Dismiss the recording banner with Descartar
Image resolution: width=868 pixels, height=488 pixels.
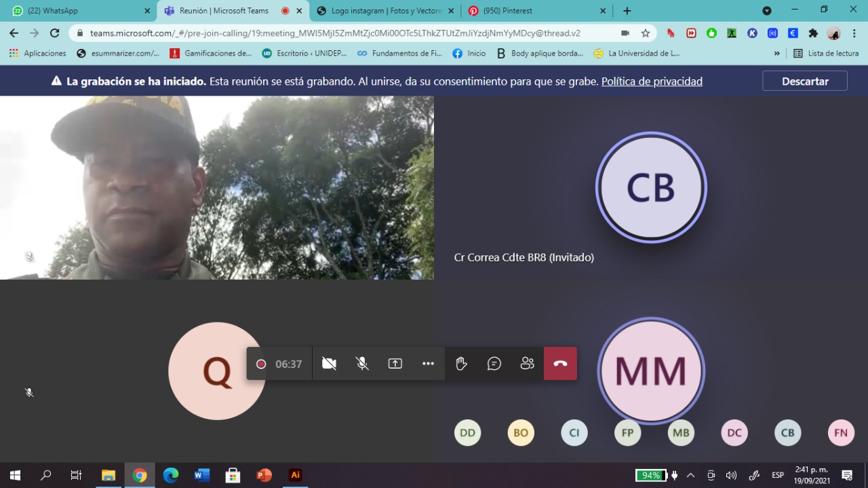click(805, 81)
